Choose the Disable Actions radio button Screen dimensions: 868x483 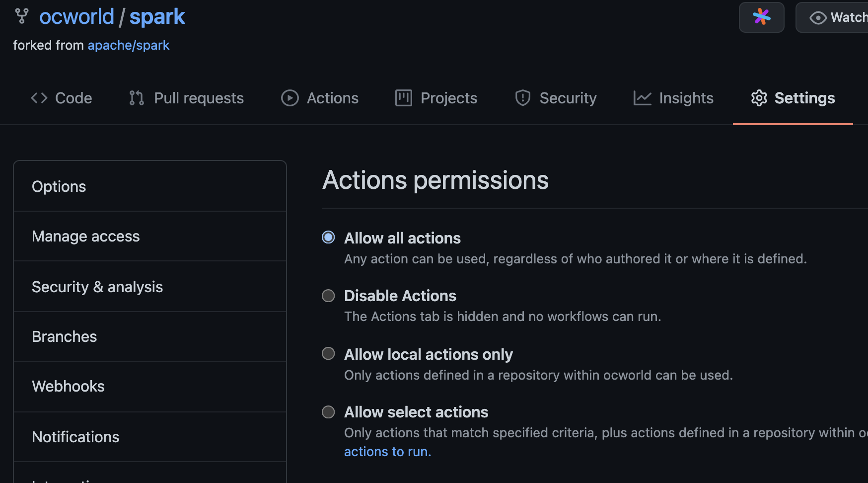click(328, 296)
